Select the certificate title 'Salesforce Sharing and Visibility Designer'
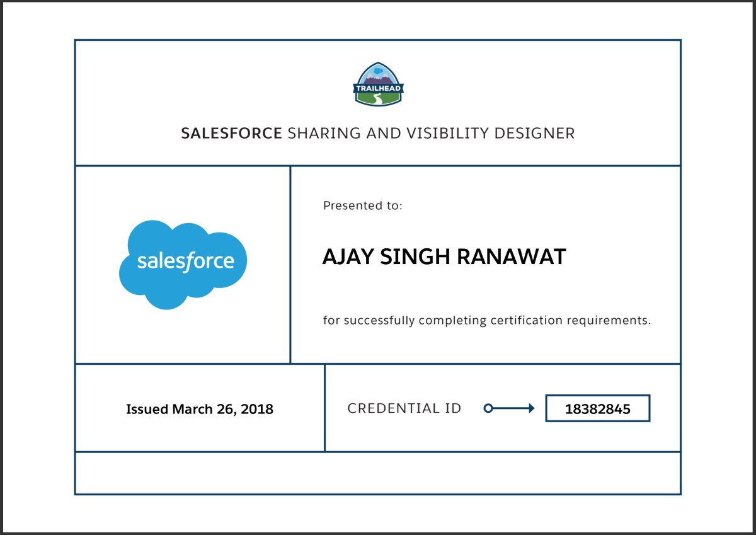The image size is (756, 535). (x=378, y=134)
